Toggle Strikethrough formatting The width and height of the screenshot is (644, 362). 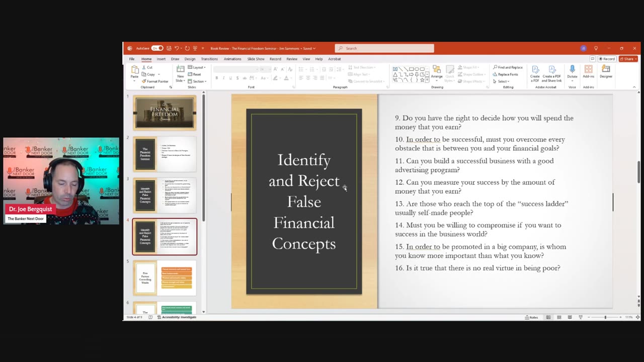(245, 78)
